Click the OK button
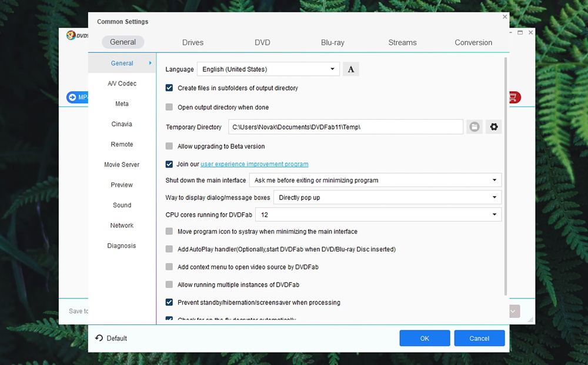 pos(425,339)
